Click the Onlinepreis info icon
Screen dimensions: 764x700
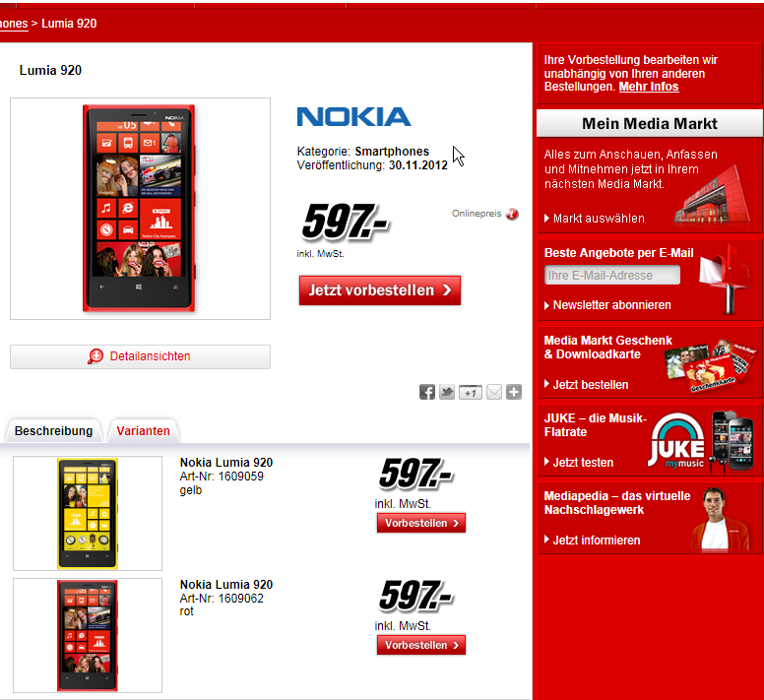(x=512, y=214)
